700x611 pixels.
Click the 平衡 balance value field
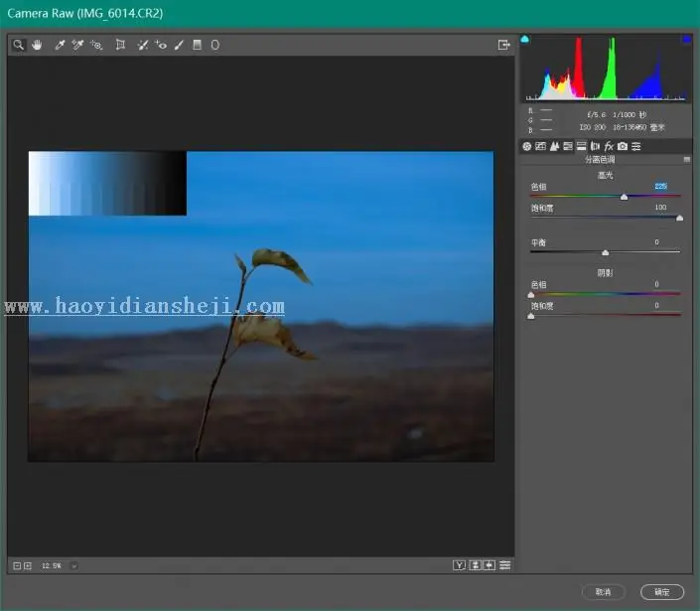tap(656, 242)
